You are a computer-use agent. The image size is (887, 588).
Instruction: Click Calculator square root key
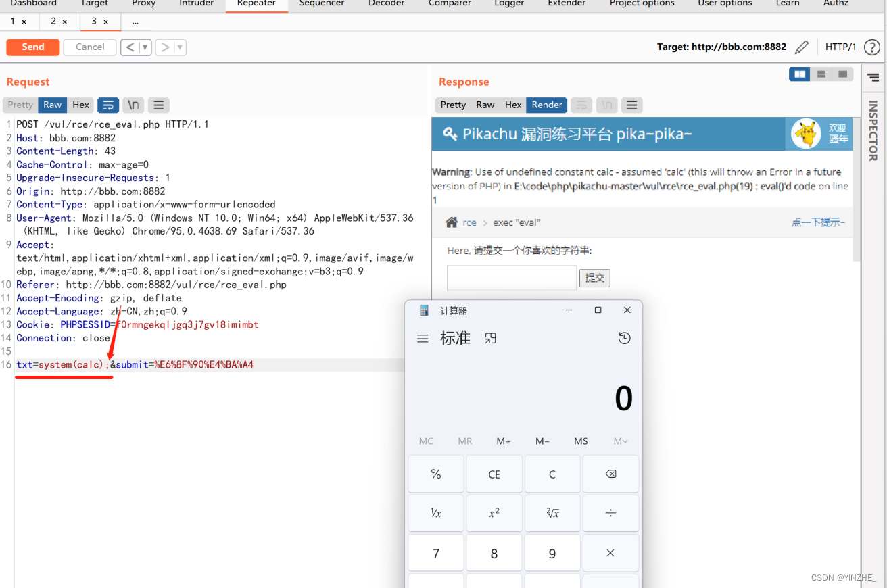[552, 514]
